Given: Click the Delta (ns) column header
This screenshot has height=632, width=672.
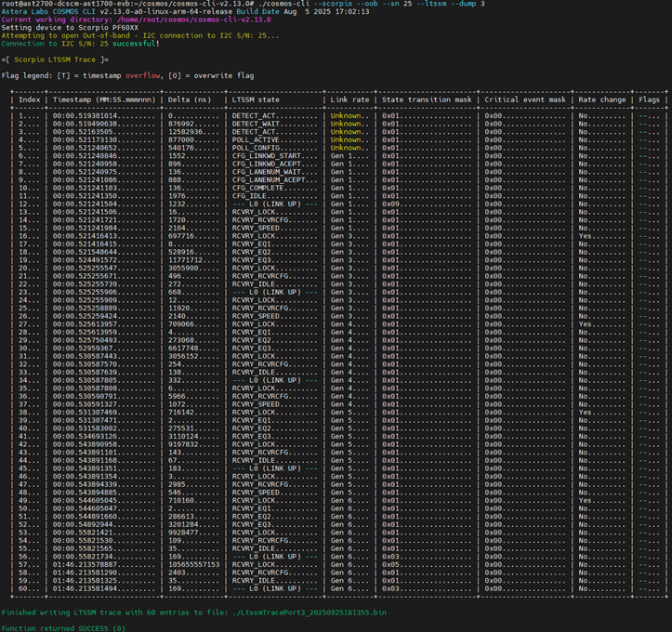Looking at the screenshot, I should click(x=190, y=99).
